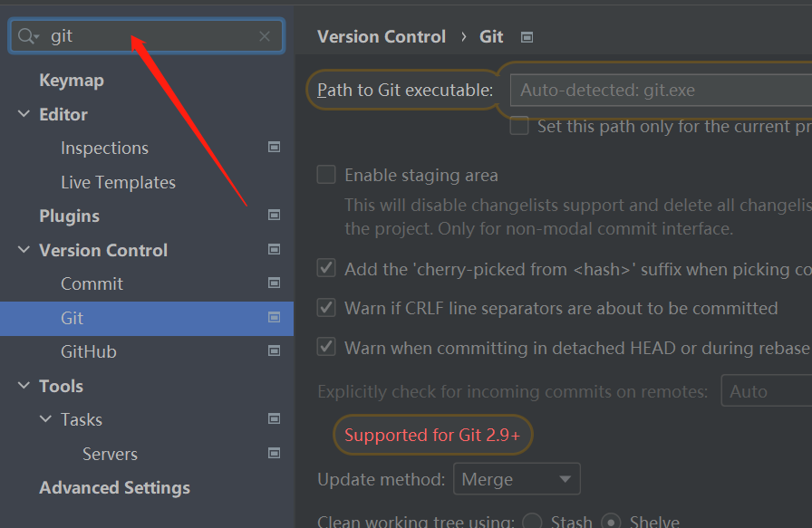Click the locator icon next to Plugins

[273, 216]
